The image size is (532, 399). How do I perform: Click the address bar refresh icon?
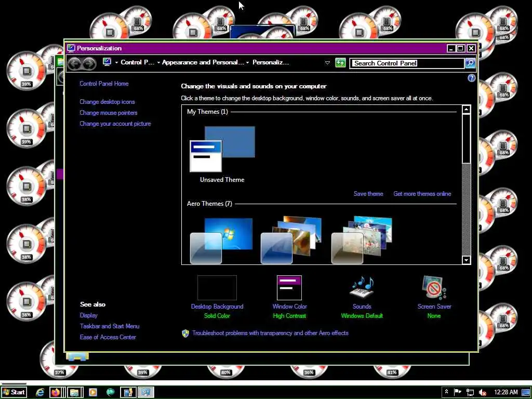coord(340,63)
